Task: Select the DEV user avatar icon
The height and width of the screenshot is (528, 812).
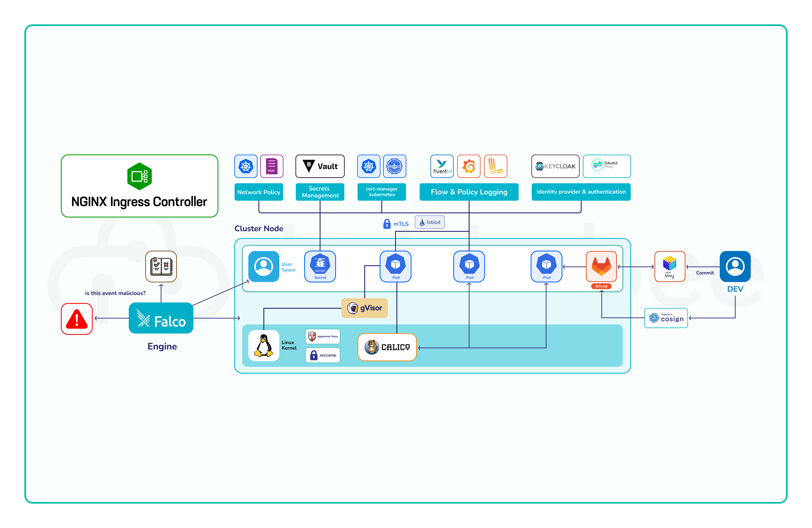Action: pos(735,267)
